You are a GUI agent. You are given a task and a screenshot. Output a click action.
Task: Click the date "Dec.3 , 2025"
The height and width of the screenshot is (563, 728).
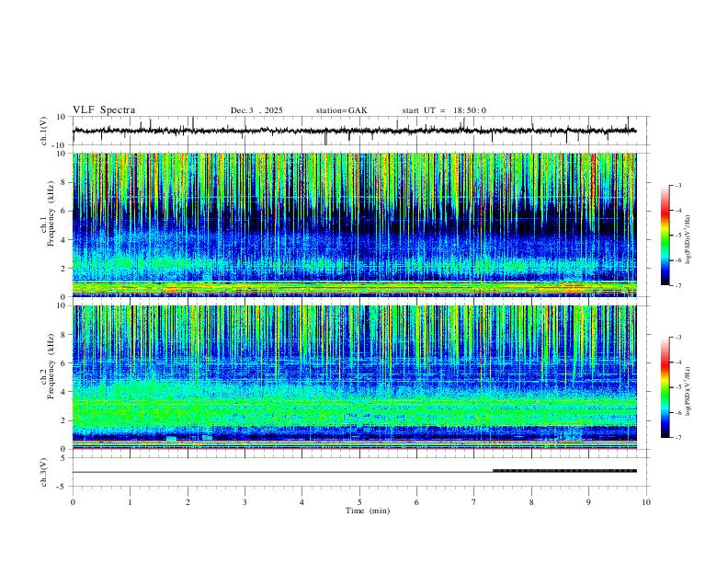click(x=256, y=110)
